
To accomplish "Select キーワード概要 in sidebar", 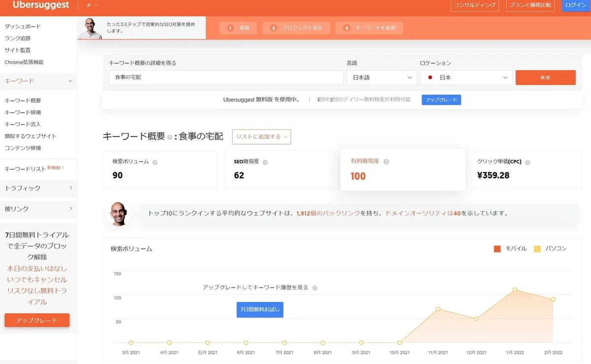I will coord(23,100).
